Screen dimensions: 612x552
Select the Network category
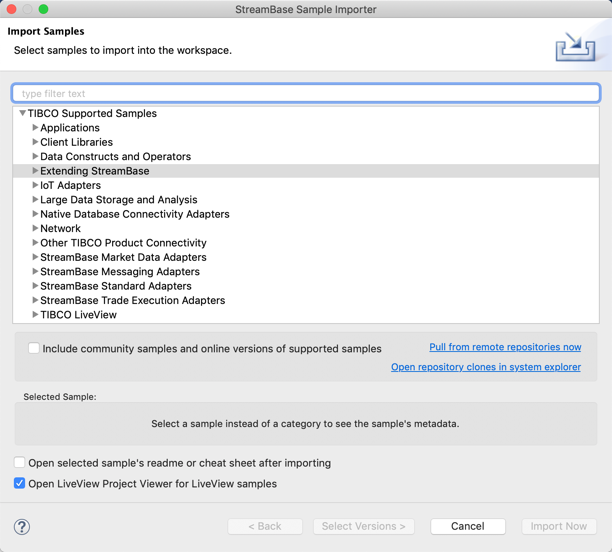60,229
